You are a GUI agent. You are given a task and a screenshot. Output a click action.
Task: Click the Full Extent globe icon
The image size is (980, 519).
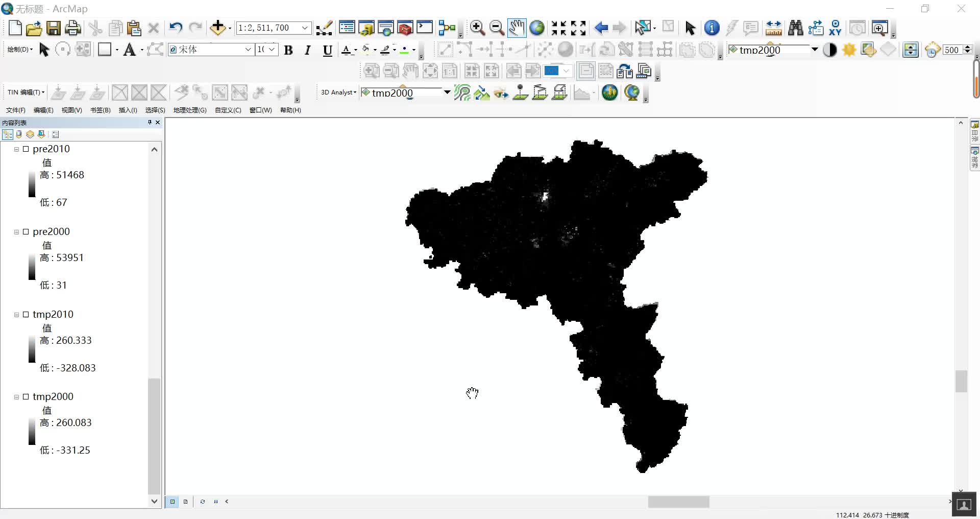536,28
